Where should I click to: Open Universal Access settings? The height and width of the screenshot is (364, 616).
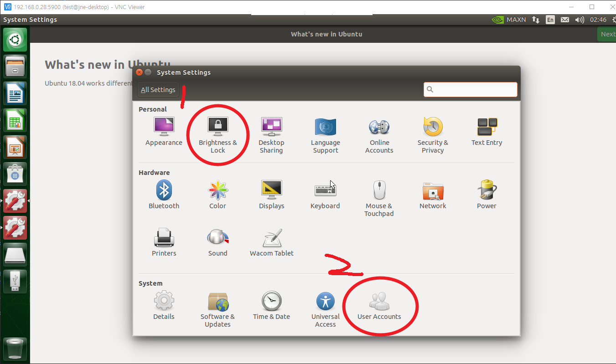click(x=326, y=310)
